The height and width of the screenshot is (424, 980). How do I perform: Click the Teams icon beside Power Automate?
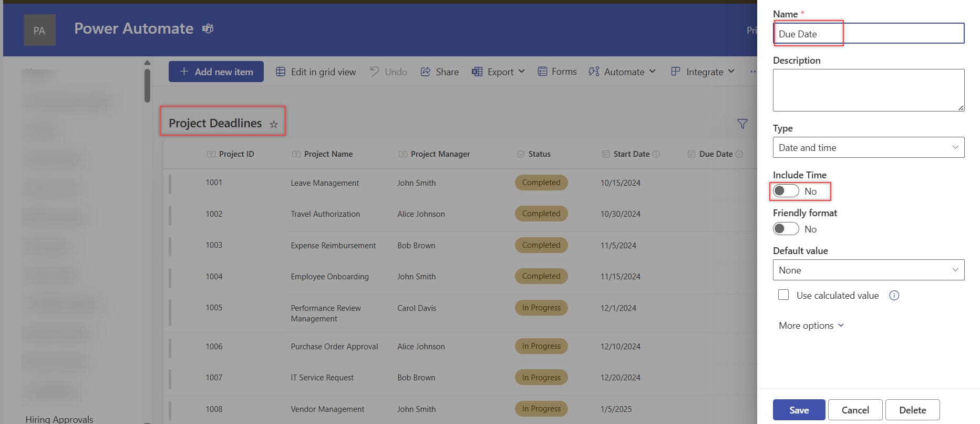[x=208, y=28]
